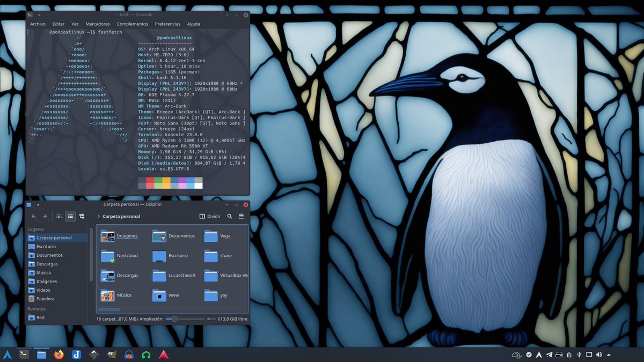Open search in Dolphin
Screen dimensions: 644x362
230,216
